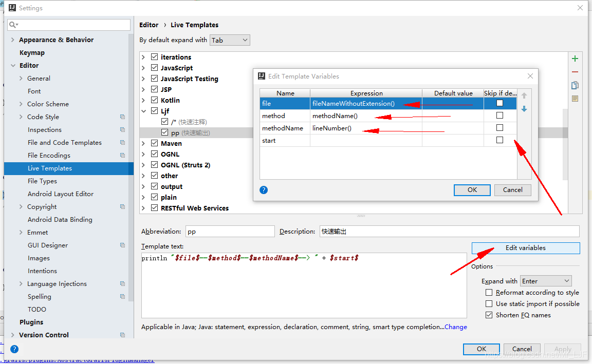
Task: Duplicate template using the copy icon
Action: [x=575, y=85]
